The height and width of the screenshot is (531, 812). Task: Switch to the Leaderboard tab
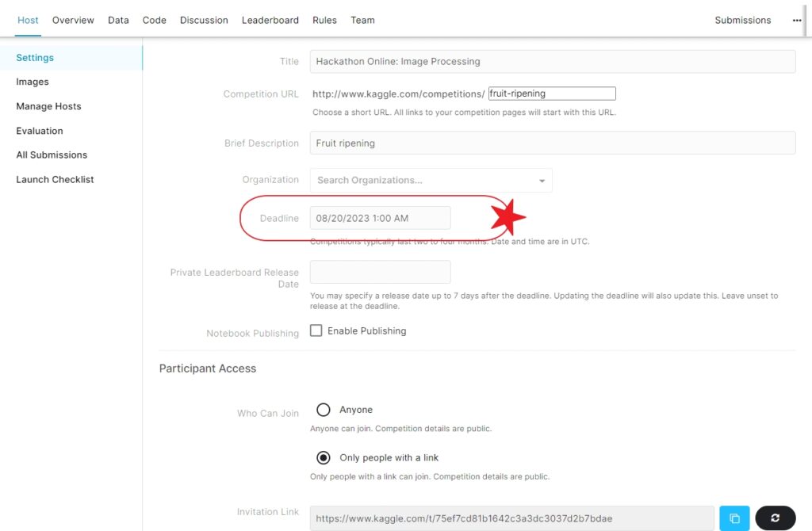point(270,21)
